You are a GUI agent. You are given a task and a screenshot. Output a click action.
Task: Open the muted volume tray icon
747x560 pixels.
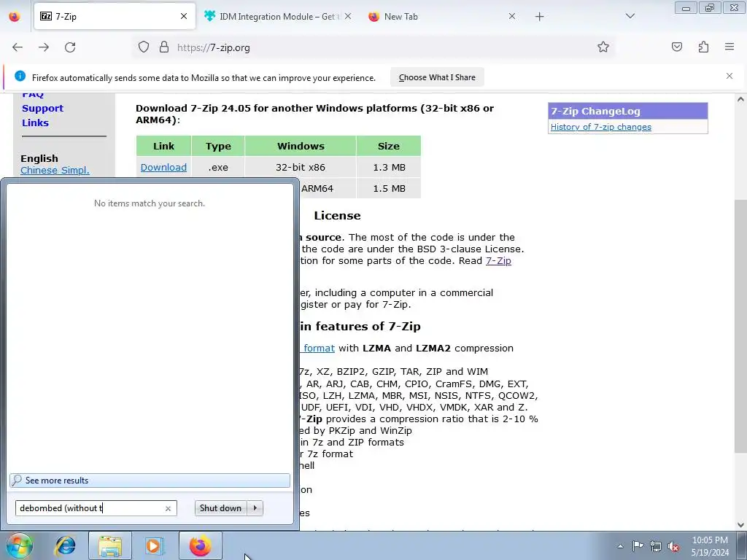673,546
